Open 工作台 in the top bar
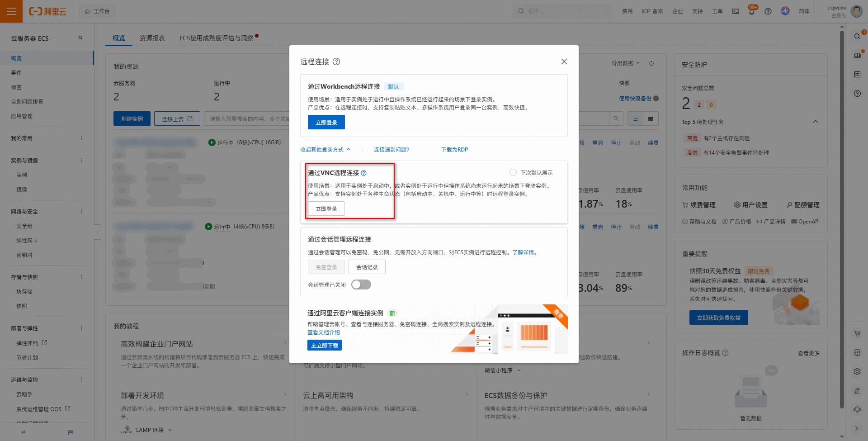Viewport: 868px width, 441px height. point(97,11)
